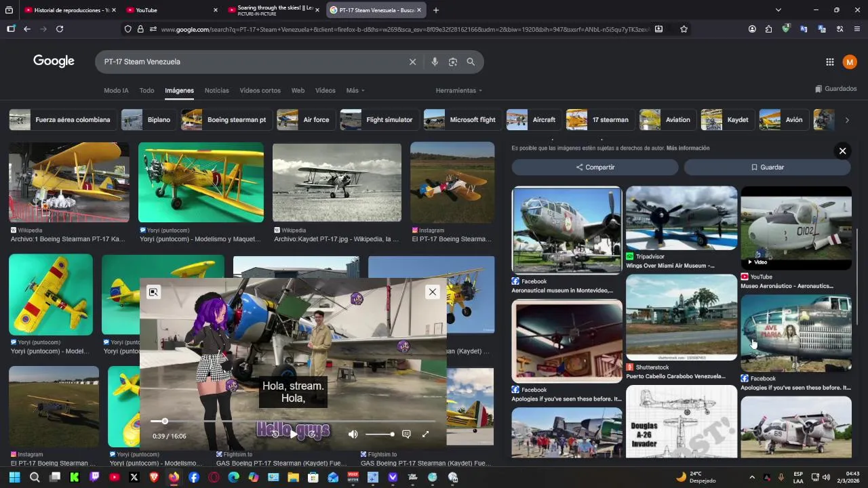868x488 pixels.
Task: Open a new browser tab
Action: click(x=436, y=10)
